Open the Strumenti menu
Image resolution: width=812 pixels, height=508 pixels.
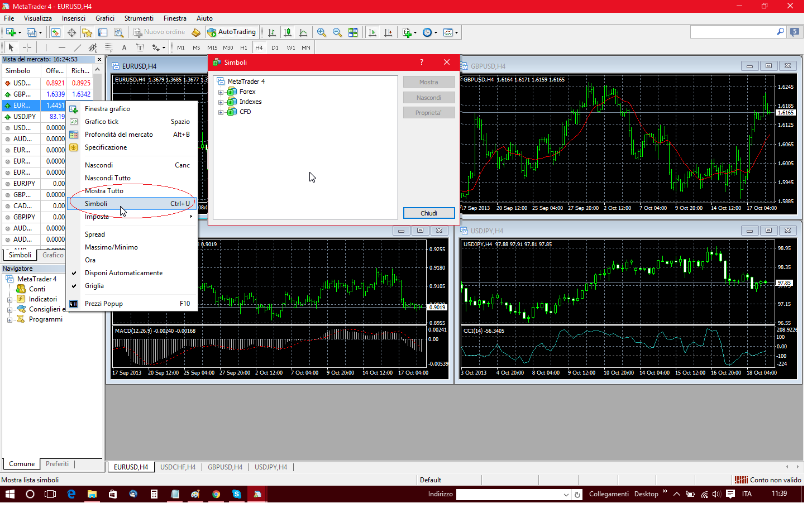(139, 18)
